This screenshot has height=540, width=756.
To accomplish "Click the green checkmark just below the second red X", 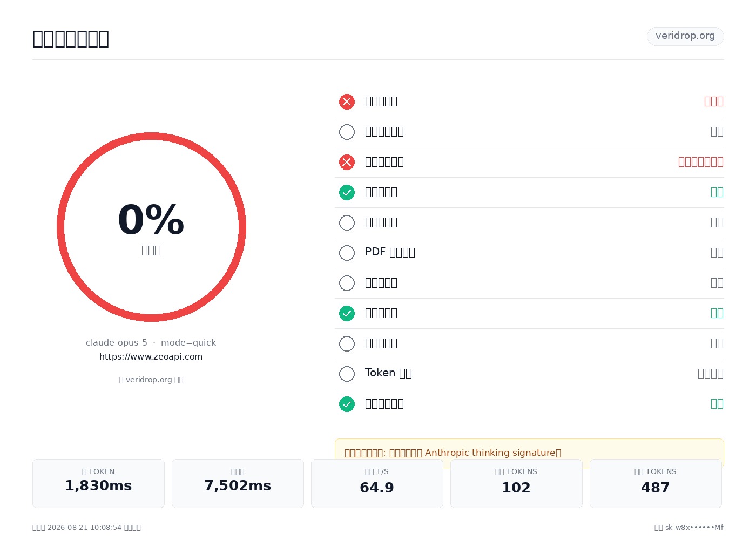I will tap(347, 192).
